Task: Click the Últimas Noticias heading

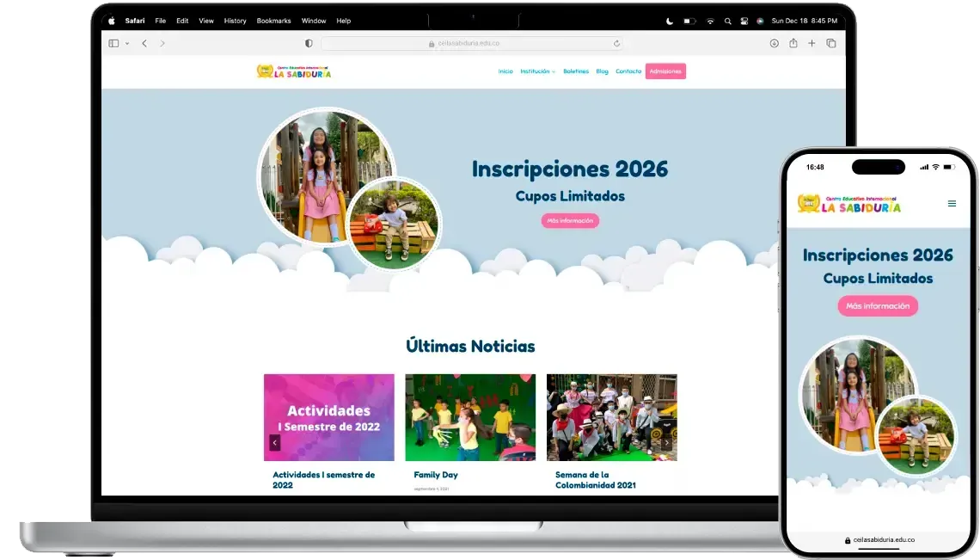Action: pyautogui.click(x=470, y=346)
